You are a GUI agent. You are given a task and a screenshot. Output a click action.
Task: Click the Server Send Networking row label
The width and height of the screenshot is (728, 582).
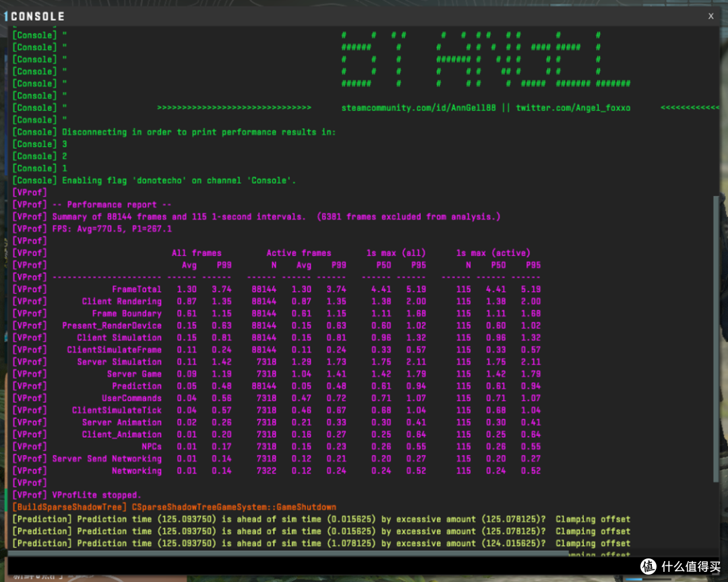pyautogui.click(x=107, y=459)
